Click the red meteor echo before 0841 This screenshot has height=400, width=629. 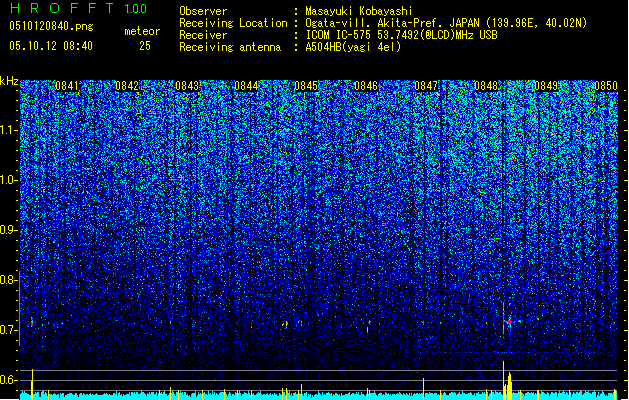pos(32,323)
